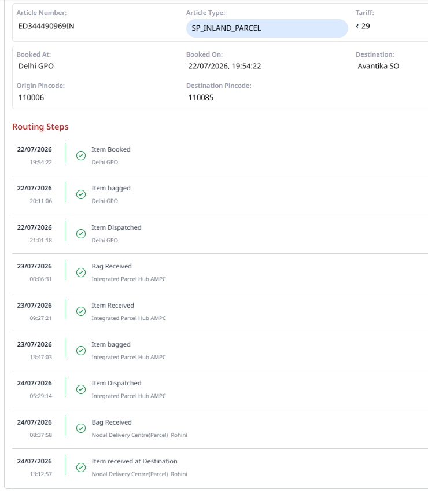Click the time 21:01:18
Image resolution: width=428 pixels, height=504 pixels.
pos(41,241)
